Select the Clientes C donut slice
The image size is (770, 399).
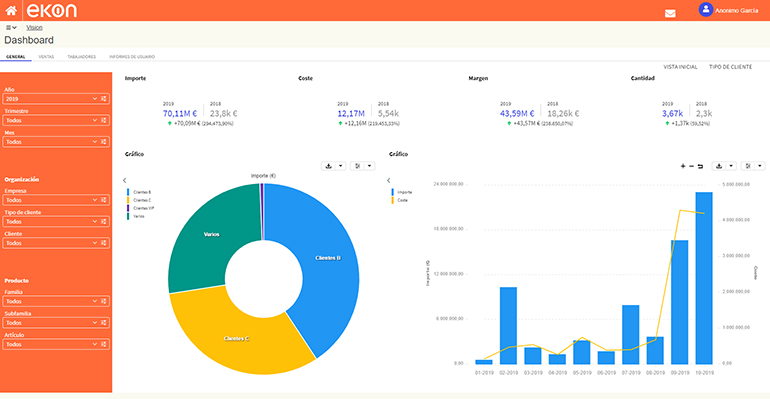pos(236,339)
